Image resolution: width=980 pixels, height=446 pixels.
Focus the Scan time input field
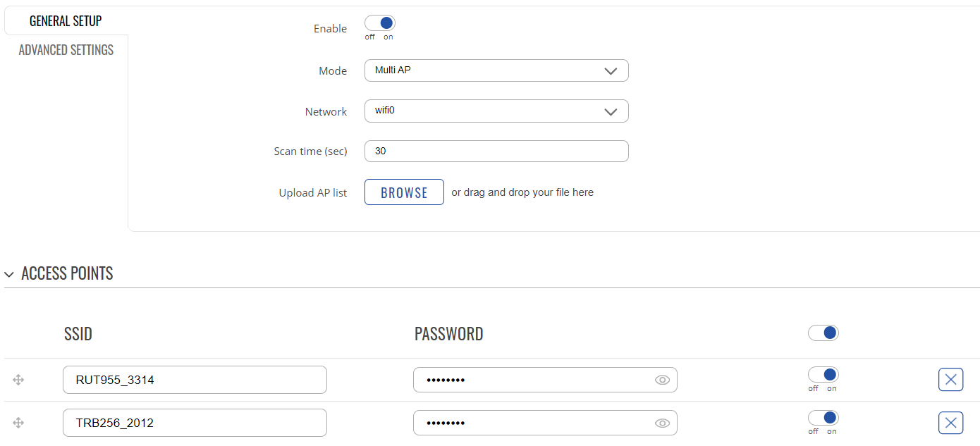[496, 151]
